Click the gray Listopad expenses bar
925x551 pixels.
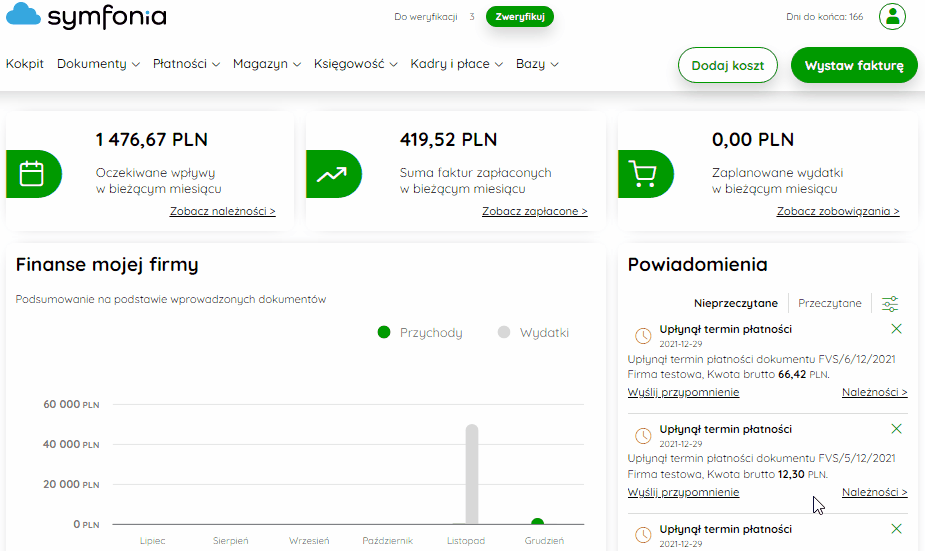tap(471, 474)
